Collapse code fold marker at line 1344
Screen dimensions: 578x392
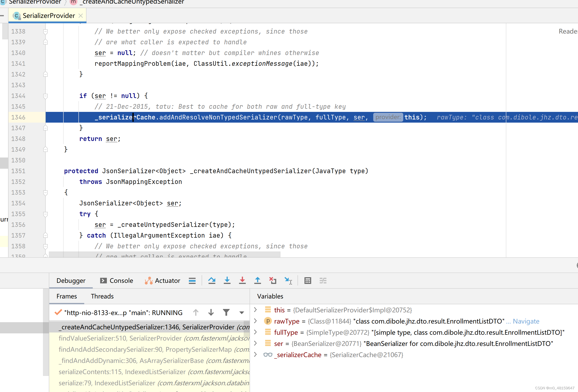point(45,96)
